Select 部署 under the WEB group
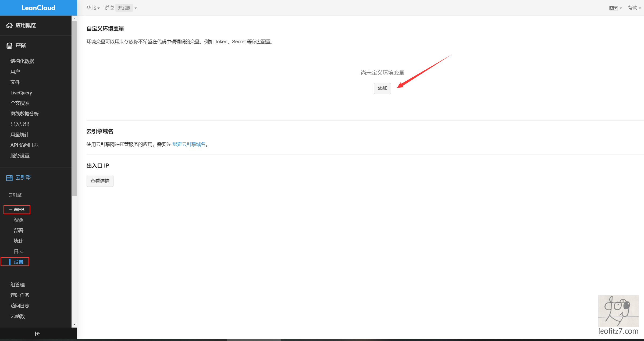This screenshot has height=341, width=644. (x=19, y=230)
